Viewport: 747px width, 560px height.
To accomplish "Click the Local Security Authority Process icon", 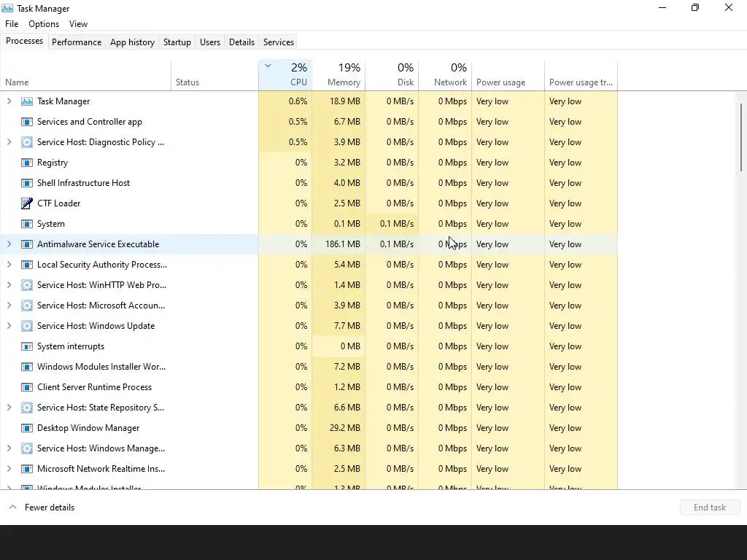I will (x=27, y=265).
